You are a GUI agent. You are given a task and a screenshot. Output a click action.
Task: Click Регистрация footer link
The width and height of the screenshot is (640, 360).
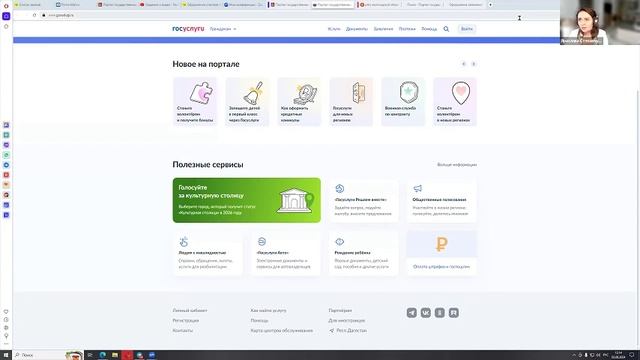click(186, 320)
